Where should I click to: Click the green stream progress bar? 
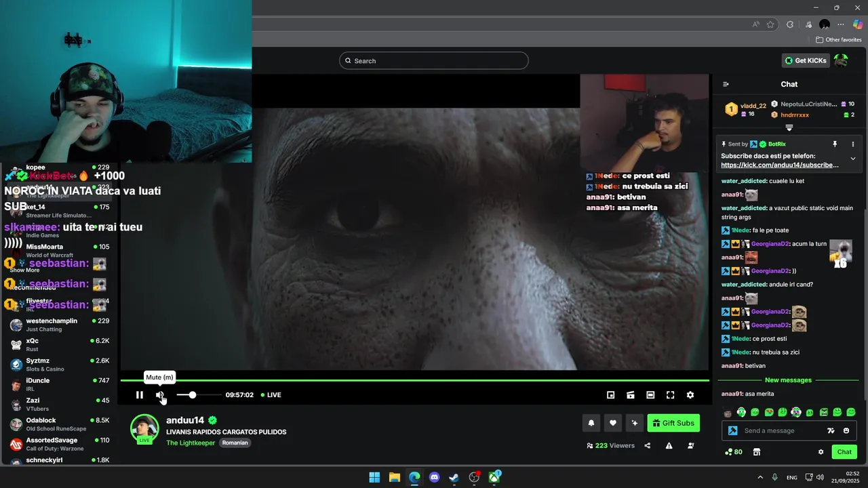(414, 380)
